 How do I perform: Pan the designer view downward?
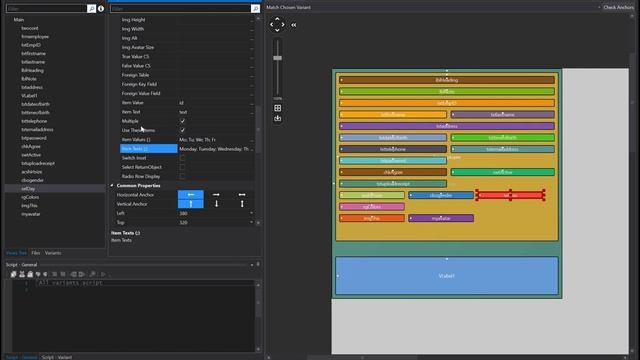[277, 30]
